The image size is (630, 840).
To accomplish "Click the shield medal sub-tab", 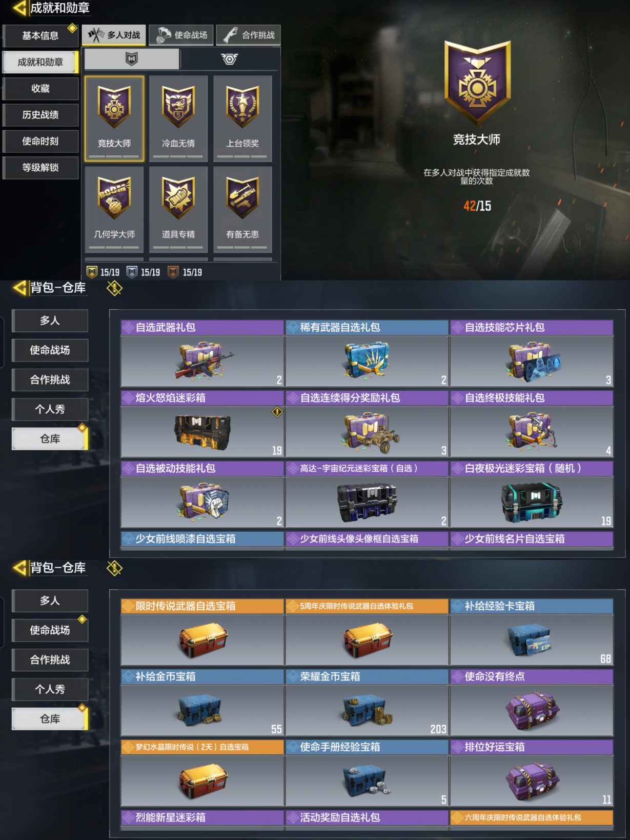I will (x=132, y=59).
